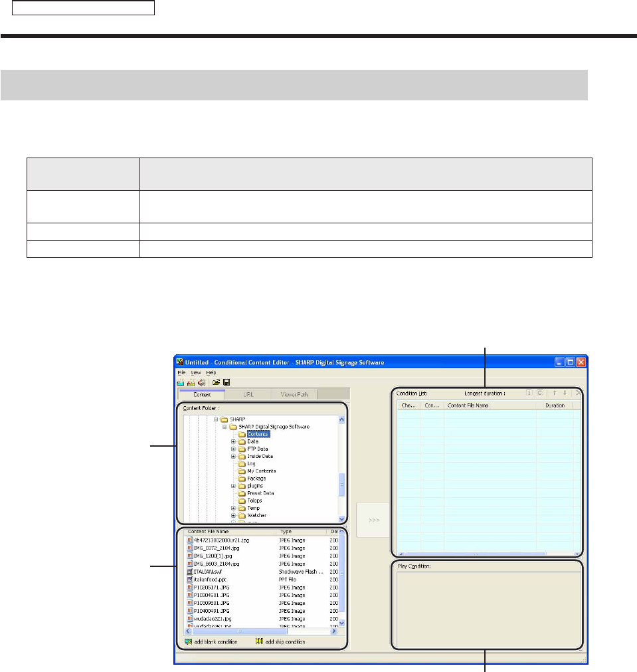Viewport: 637px width, 672px height.
Task: Click the >>> add to list button
Action: (374, 520)
